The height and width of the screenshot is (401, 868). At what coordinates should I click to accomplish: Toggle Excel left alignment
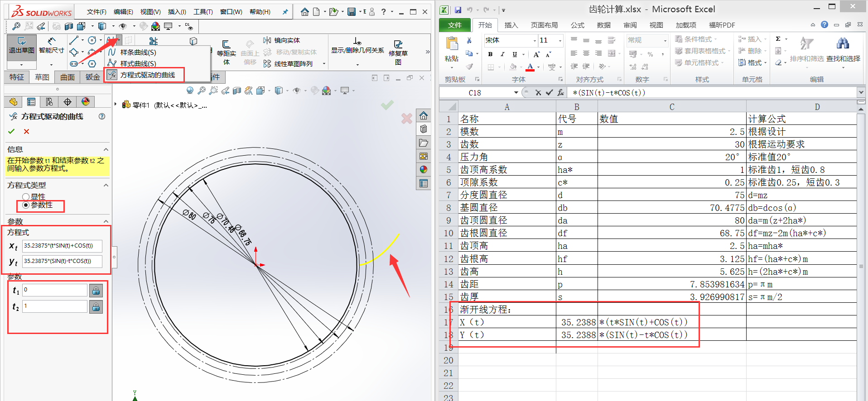click(574, 53)
